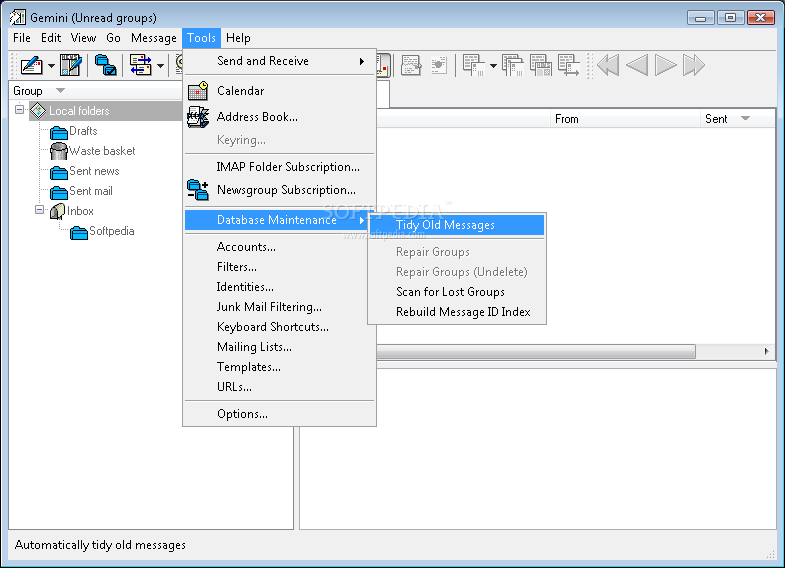Open the File menu

tap(22, 38)
